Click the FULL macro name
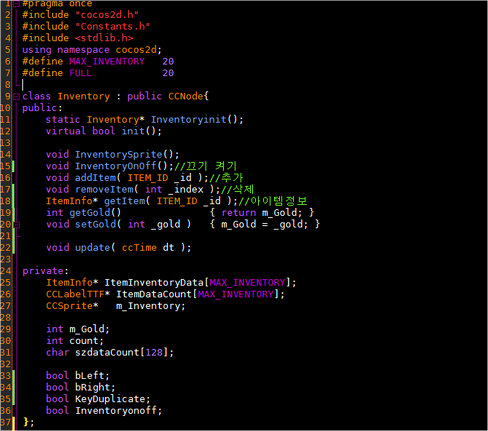Screen dimensions: 488x431 [x=80, y=73]
